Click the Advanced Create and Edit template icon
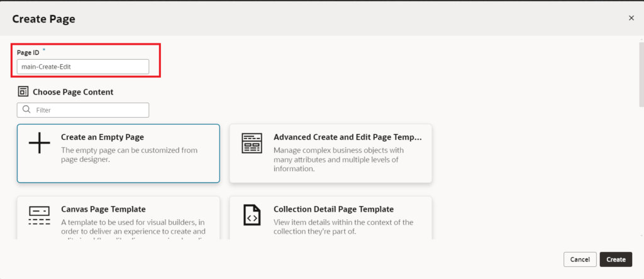 click(x=252, y=144)
